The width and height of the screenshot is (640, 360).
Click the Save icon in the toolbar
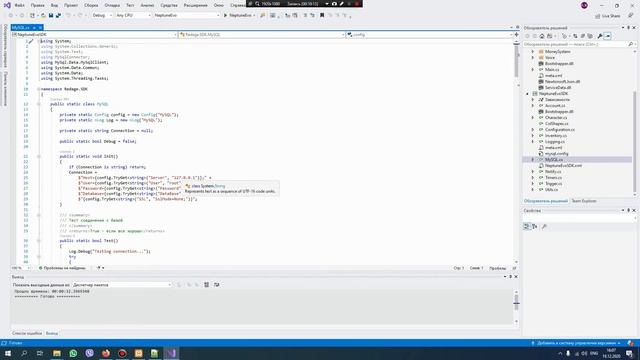click(51, 16)
